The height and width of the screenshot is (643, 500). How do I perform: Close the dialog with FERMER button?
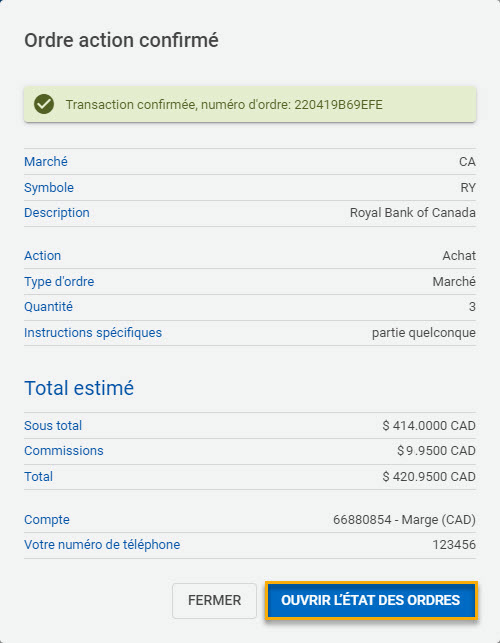(215, 600)
